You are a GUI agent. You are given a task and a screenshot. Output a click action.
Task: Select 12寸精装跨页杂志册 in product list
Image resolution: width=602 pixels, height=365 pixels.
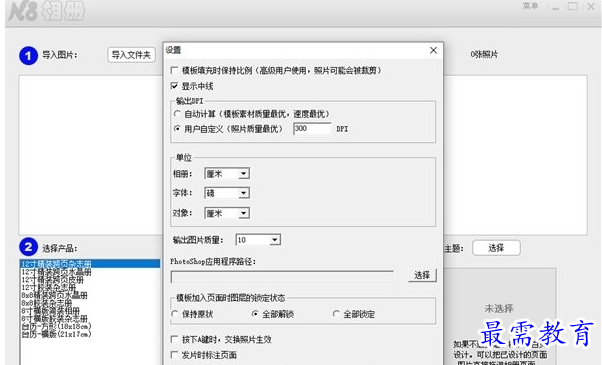pyautogui.click(x=90, y=264)
